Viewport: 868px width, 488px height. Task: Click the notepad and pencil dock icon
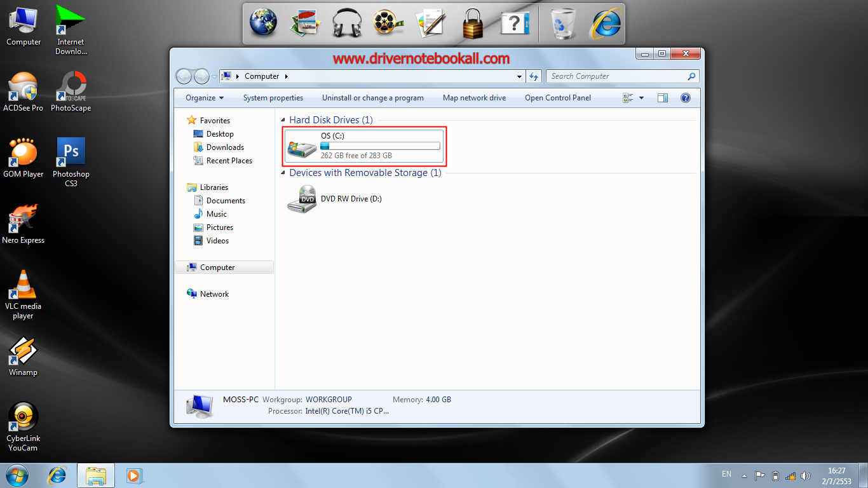[431, 23]
